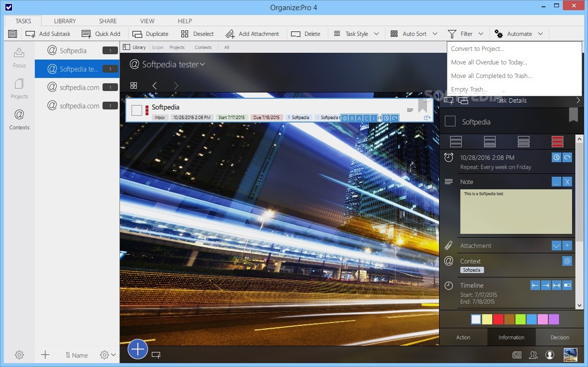
Task: Open the settings gear at bottom left
Action: (x=19, y=355)
